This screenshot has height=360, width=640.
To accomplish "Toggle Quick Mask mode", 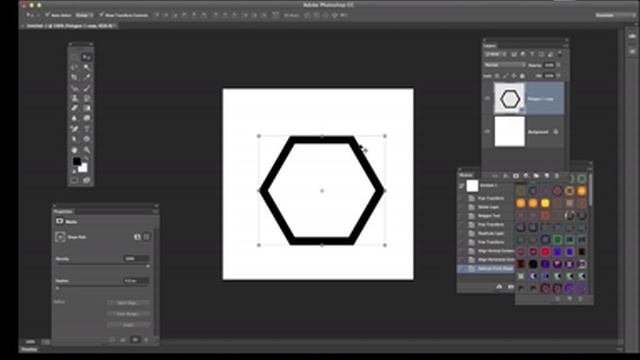I will (x=75, y=180).
